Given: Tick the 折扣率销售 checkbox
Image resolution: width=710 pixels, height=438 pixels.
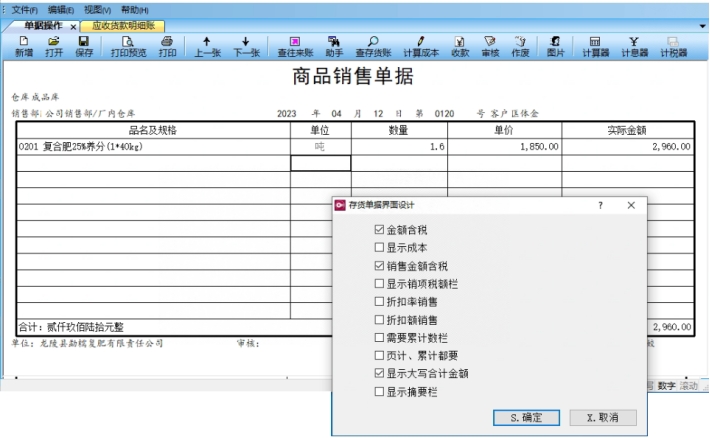Looking at the screenshot, I should (x=378, y=302).
